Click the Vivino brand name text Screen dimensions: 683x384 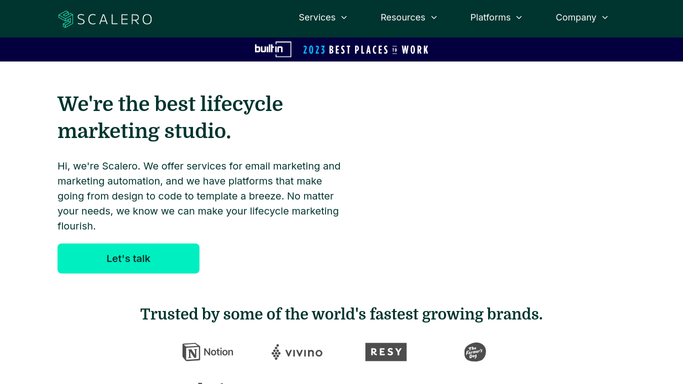[x=304, y=353]
